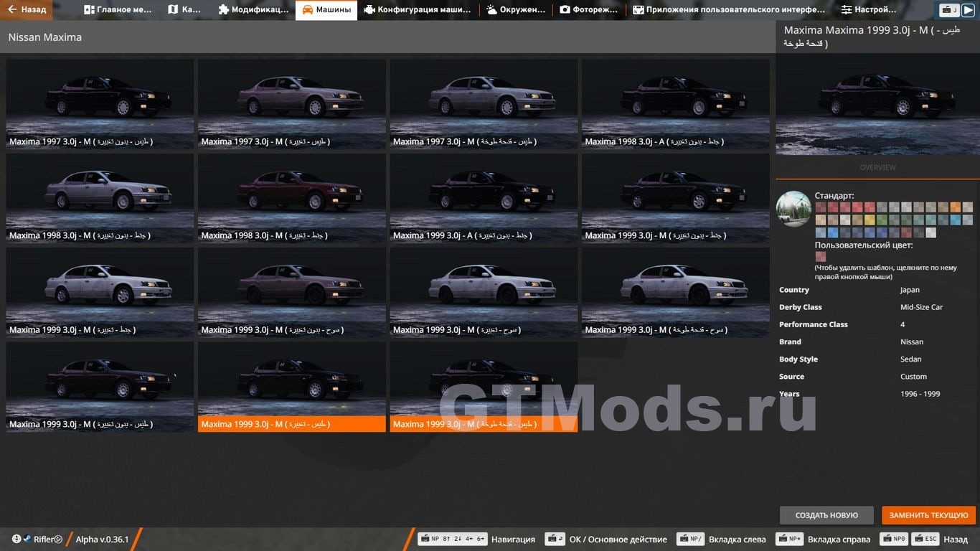
Task: Select the Maxima 1998 3.0j - A car
Action: pyautogui.click(x=676, y=104)
